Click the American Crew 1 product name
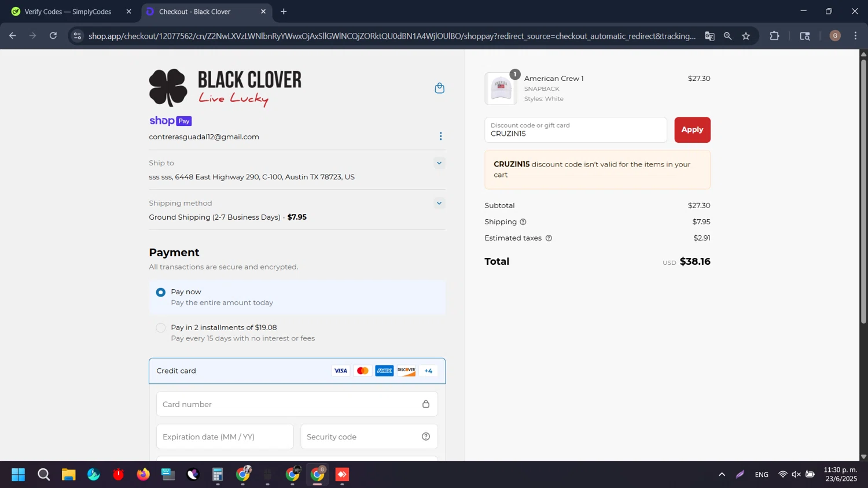The image size is (868, 488). (554, 79)
